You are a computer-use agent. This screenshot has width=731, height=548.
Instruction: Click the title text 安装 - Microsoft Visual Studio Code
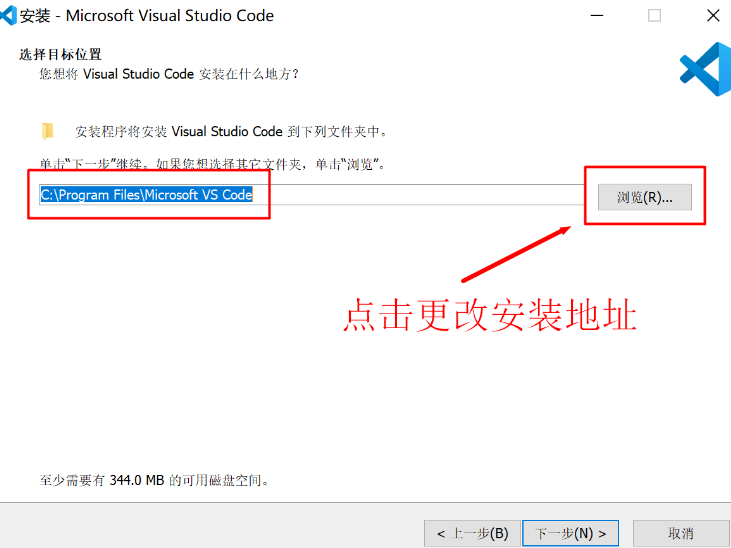tap(146, 15)
